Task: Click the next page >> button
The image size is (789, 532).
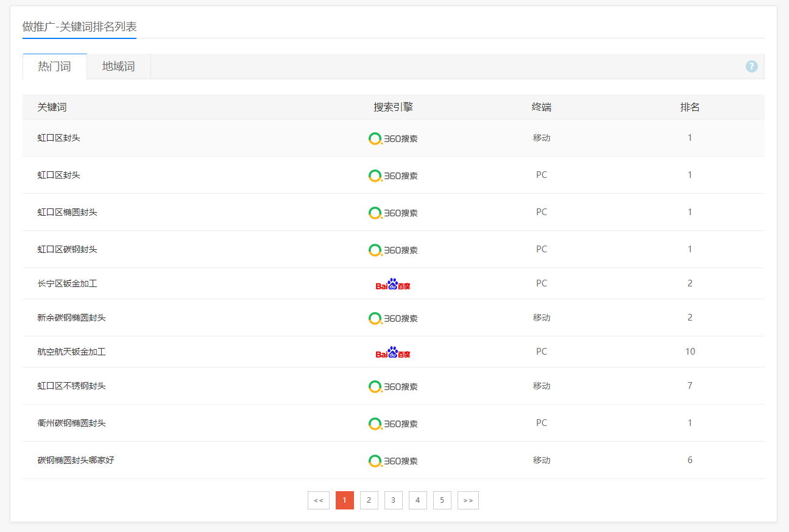Action: tap(468, 500)
